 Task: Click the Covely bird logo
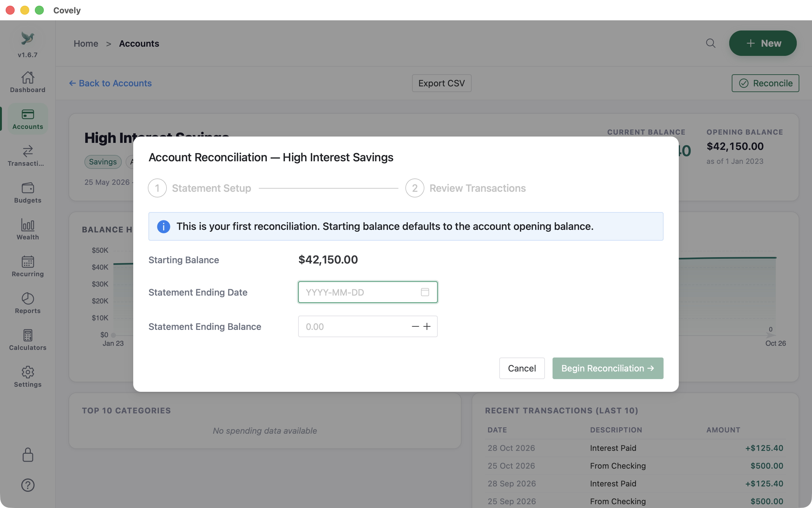pos(28,38)
